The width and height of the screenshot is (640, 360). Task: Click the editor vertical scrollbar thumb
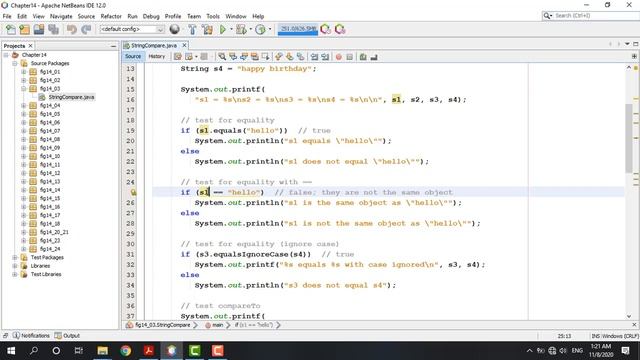pos(629,138)
